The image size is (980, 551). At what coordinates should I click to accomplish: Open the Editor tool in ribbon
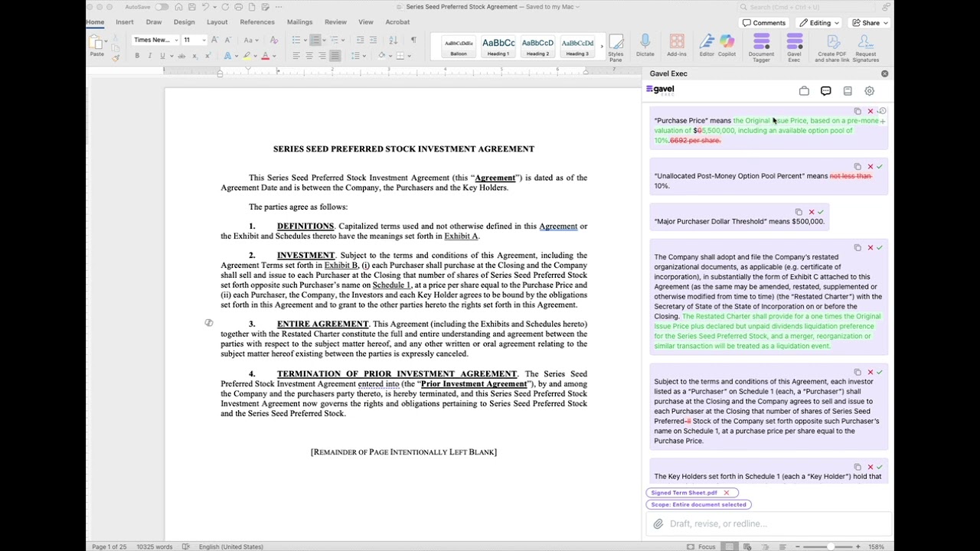(707, 46)
